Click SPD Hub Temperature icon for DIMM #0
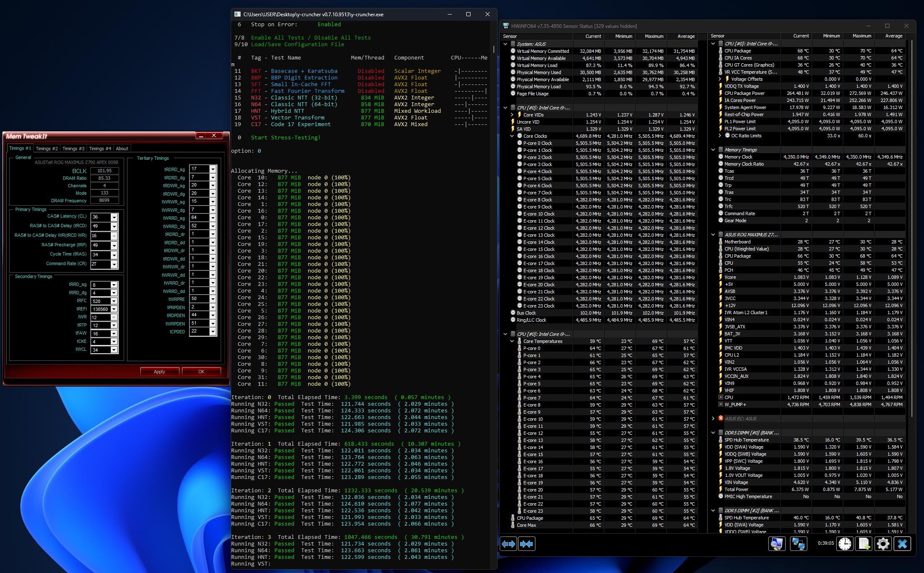Viewport: 924px width, 573px height. tap(720, 440)
